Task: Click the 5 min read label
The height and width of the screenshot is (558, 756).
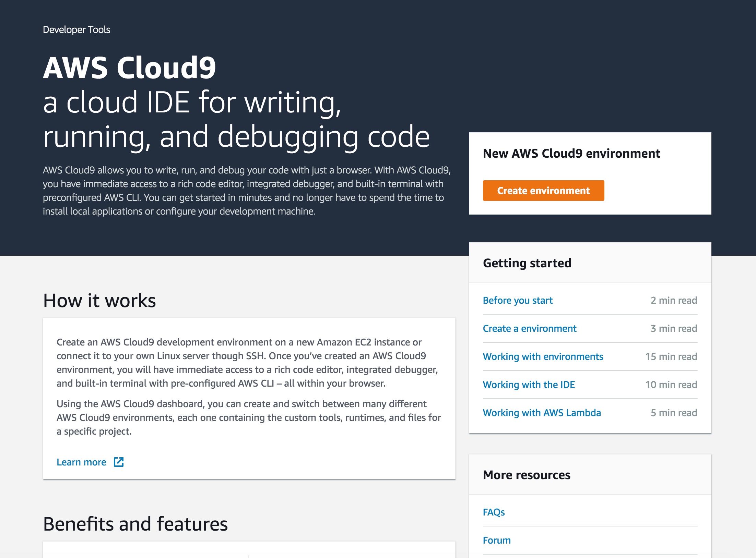Action: click(x=674, y=413)
